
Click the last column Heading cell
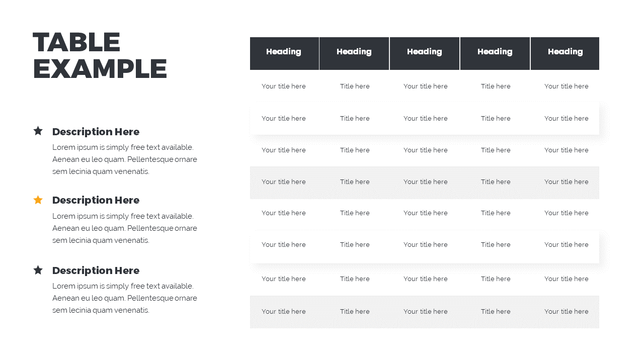[566, 52]
